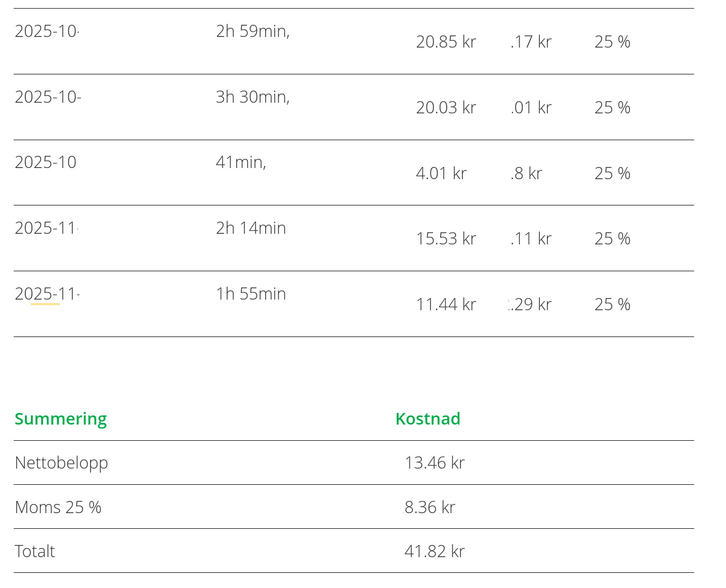Select the 3h 30min duration entry
The width and height of the screenshot is (726, 588).
[252, 97]
